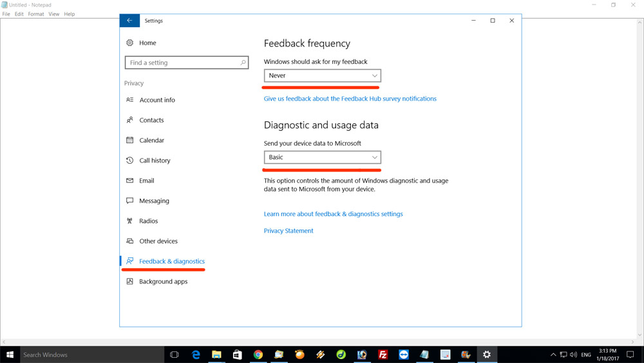Select the Feedback & diagnostics person icon
Image resolution: width=644 pixels, height=363 pixels.
coord(130,261)
